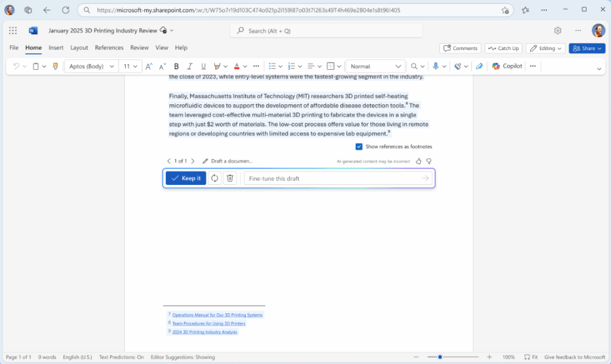Viewport: 611px width, 364px height.
Task: Open the settings gear icon
Action: coord(558,30)
